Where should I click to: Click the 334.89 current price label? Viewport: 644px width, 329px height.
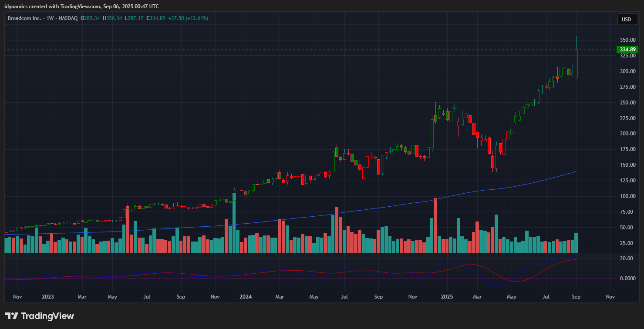[627, 50]
